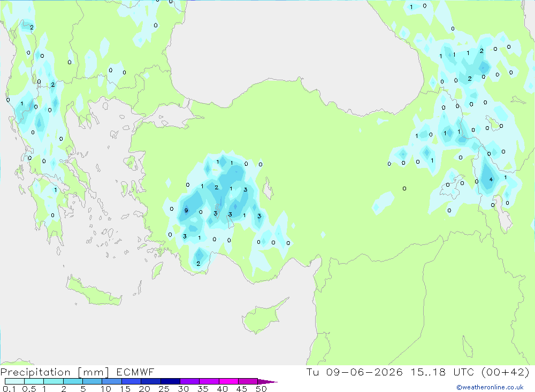Click the 25–30 mm navy swatch

tap(170, 381)
